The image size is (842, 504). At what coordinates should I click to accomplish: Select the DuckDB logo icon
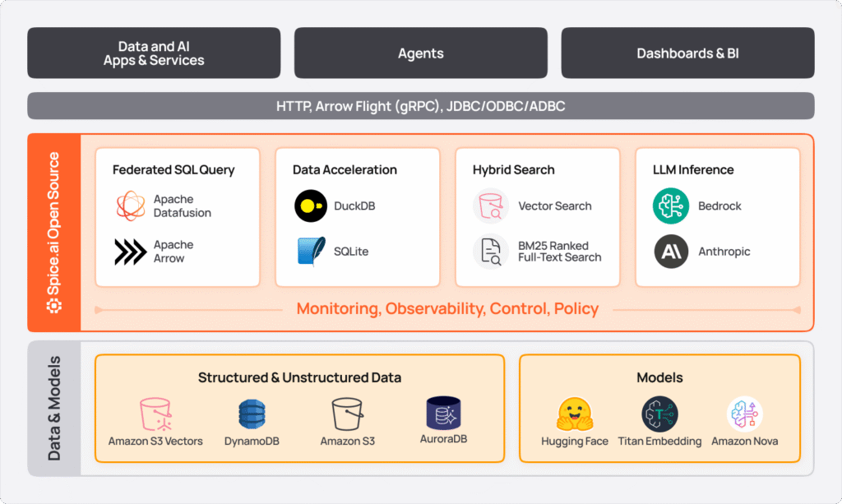310,206
